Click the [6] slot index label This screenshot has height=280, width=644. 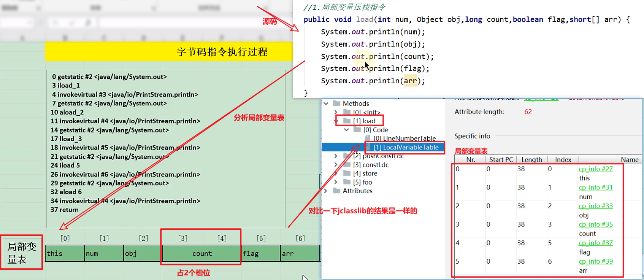(300, 238)
